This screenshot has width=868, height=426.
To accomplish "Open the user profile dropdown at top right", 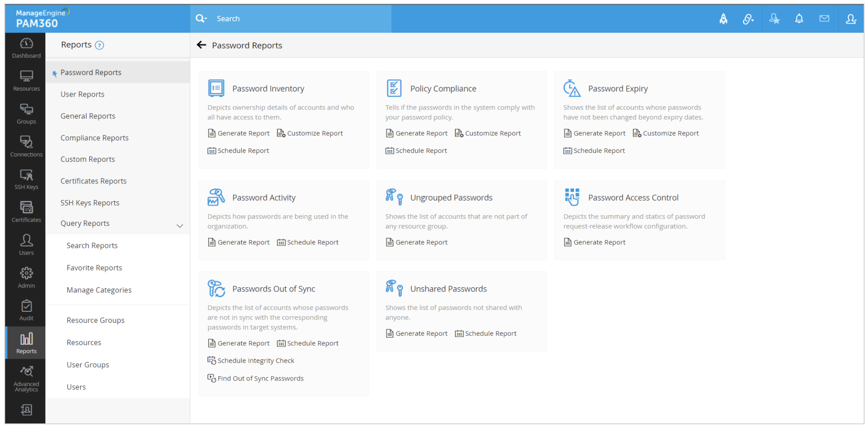I will coord(851,18).
